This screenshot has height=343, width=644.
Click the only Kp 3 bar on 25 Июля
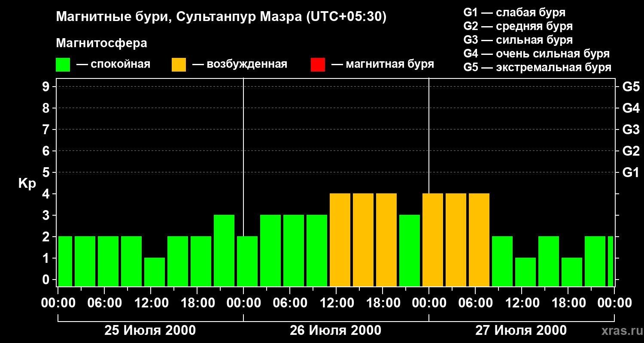(224, 250)
